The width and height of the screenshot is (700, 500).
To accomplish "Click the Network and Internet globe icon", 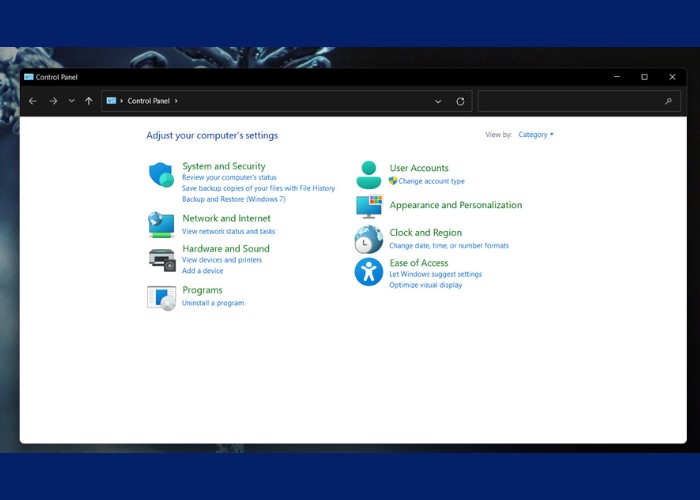I will pyautogui.click(x=161, y=224).
